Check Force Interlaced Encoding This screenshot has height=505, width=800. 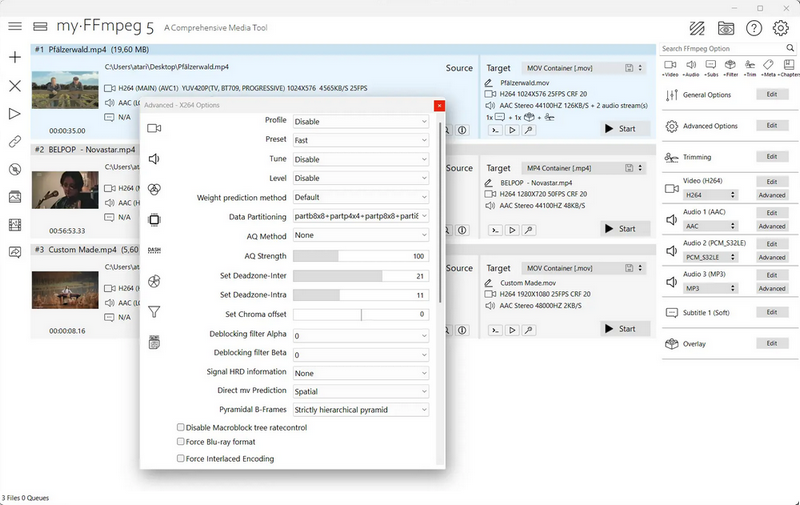(181, 459)
